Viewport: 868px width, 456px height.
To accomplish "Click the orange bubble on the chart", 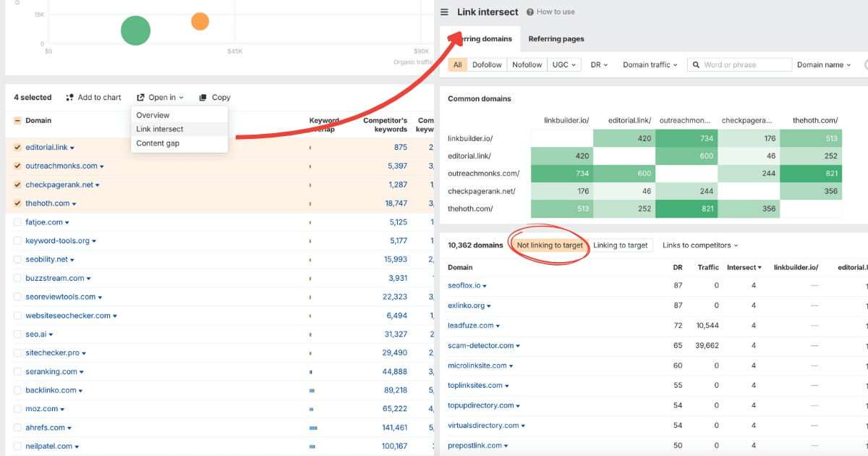I will [x=200, y=21].
